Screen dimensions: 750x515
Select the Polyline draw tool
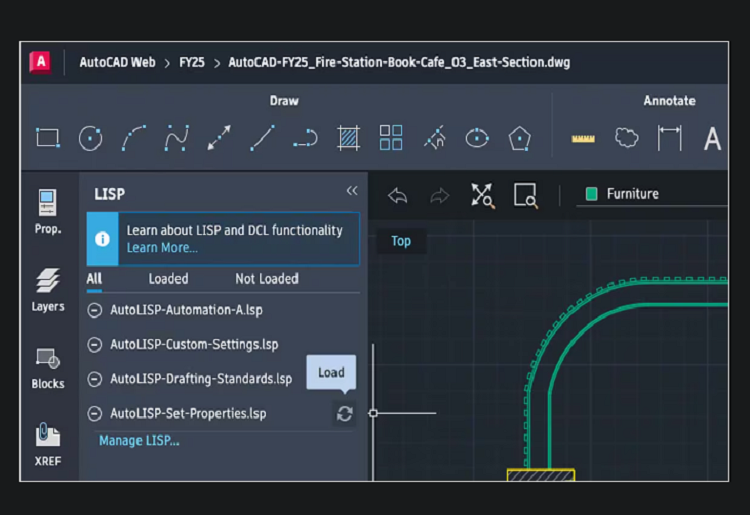click(306, 138)
